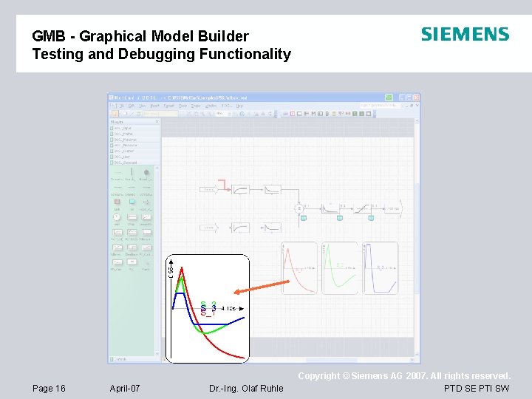Select the pentagon shape in the stencil

tap(146, 172)
